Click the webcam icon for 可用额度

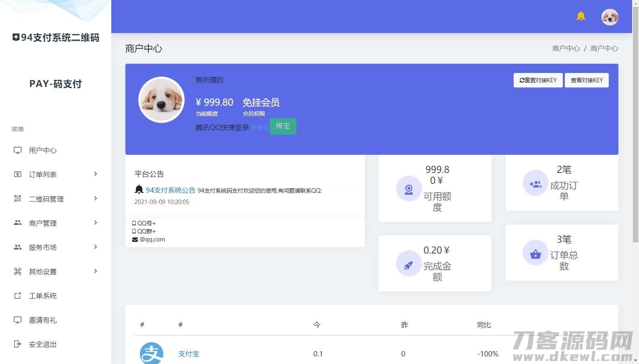coord(408,189)
